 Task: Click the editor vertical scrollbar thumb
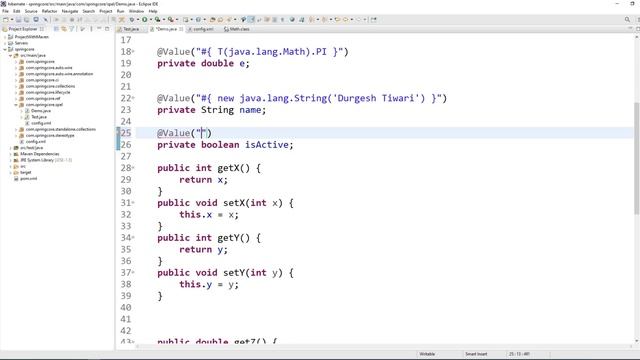coord(637,157)
